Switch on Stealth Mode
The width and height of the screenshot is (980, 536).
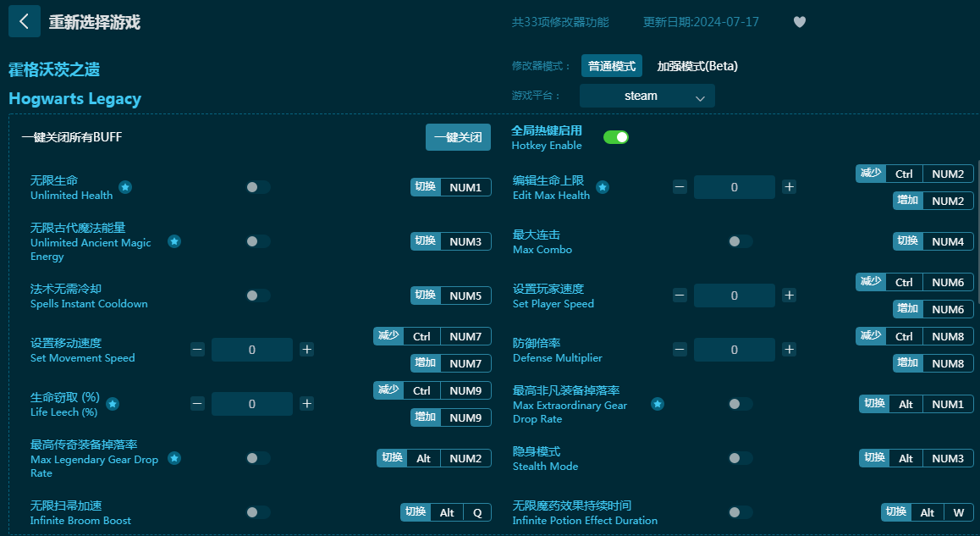pyautogui.click(x=740, y=458)
